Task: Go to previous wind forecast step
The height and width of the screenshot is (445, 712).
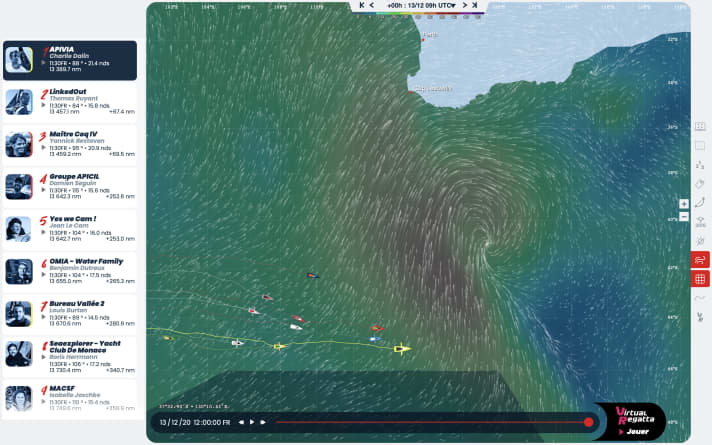Action: coord(372,5)
